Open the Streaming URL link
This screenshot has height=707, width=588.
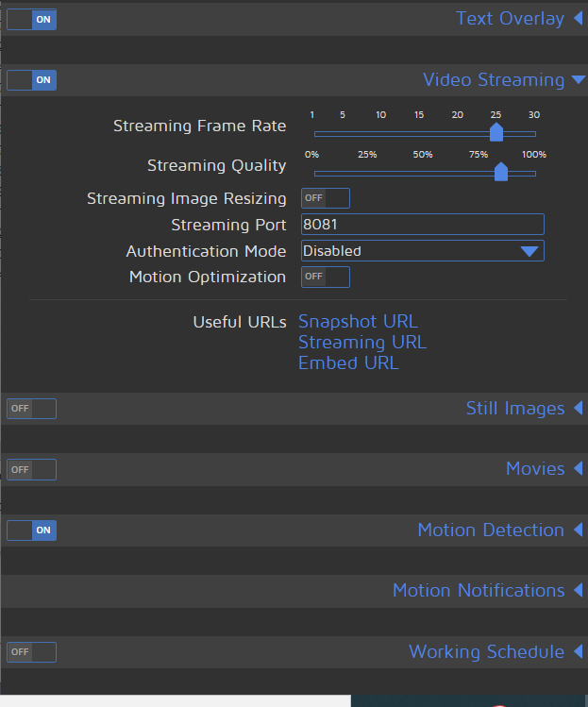[362, 342]
